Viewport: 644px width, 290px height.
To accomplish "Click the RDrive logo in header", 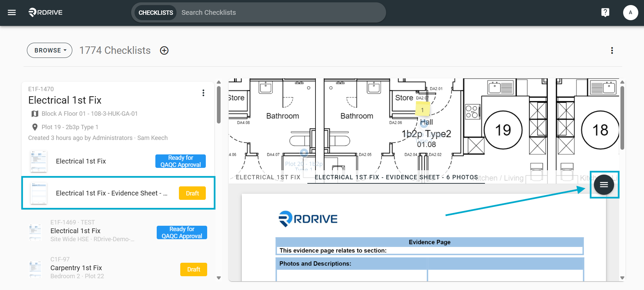I will click(x=45, y=12).
